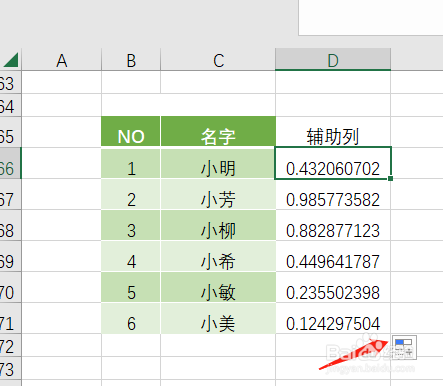
Task: Open the Auto Fill Options button
Action: [404, 347]
